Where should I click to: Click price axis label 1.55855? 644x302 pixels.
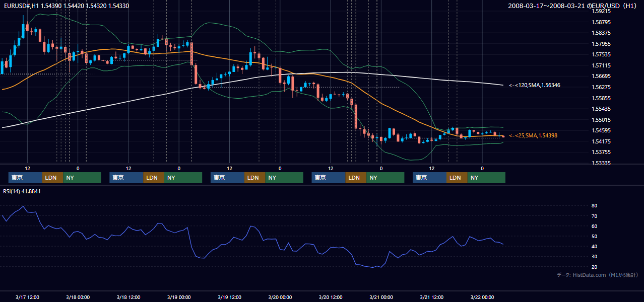pos(602,98)
